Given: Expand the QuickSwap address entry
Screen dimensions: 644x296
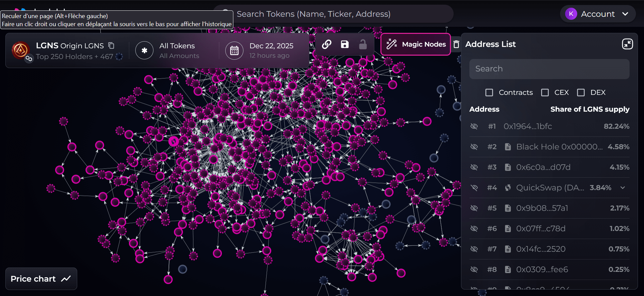Looking at the screenshot, I should (x=623, y=188).
